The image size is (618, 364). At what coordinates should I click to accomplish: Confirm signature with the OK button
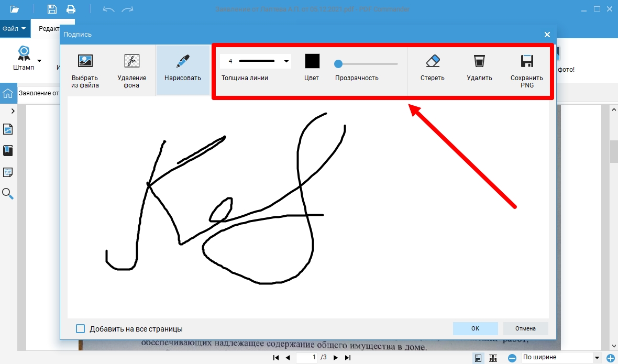click(x=475, y=328)
